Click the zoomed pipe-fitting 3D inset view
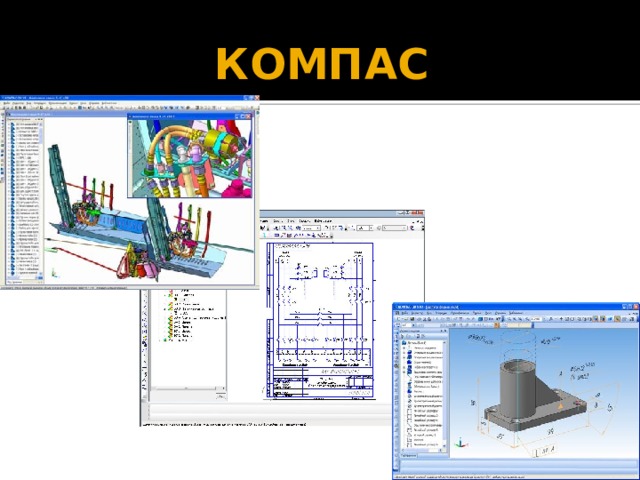The image size is (640, 480). pyautogui.click(x=190, y=158)
